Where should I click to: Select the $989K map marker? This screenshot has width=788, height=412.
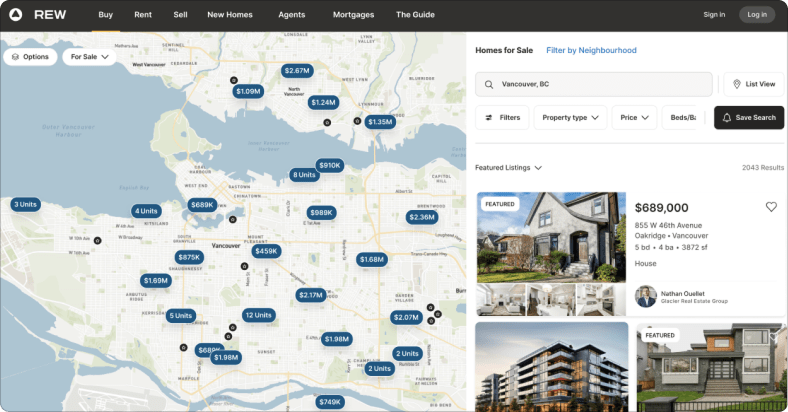[x=321, y=213]
